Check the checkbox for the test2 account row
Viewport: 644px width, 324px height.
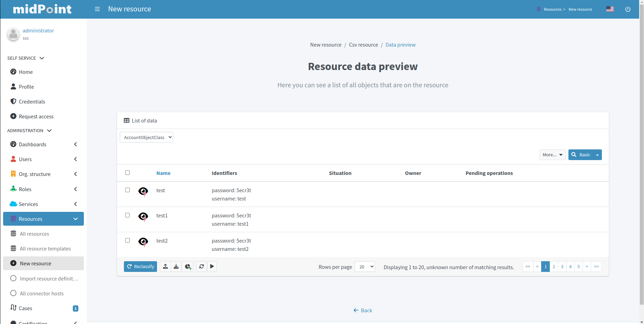[x=127, y=240]
